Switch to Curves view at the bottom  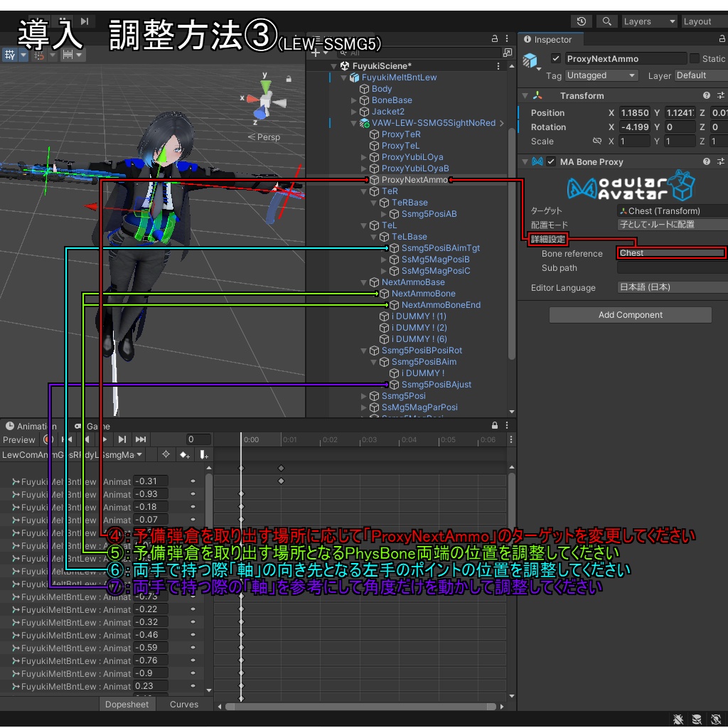183,704
